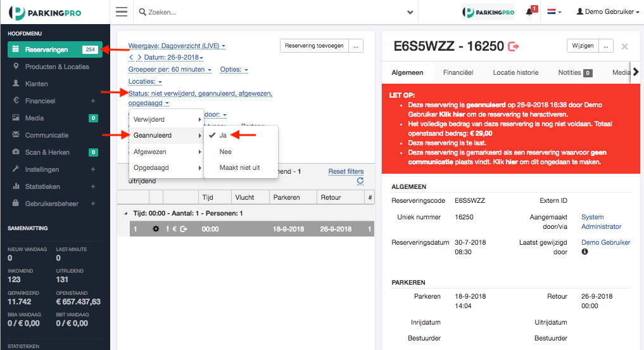Expand the search box dropdown chevron
The height and width of the screenshot is (350, 644).
click(410, 12)
